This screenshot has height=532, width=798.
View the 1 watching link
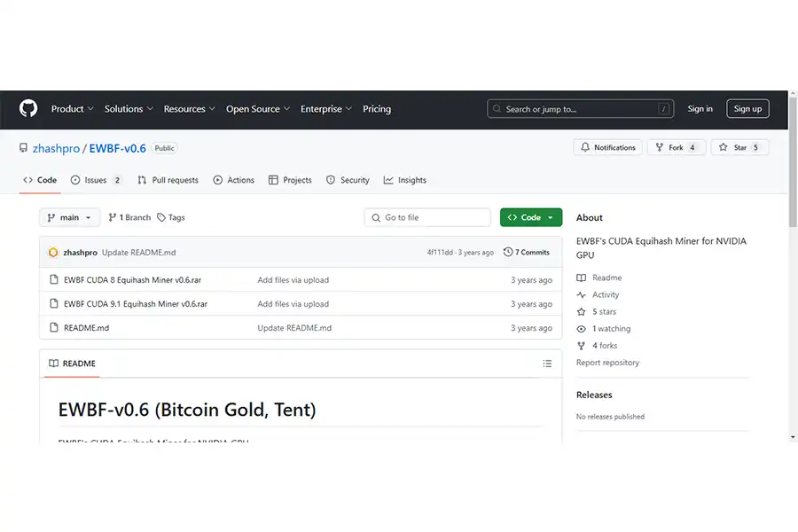[x=604, y=329]
